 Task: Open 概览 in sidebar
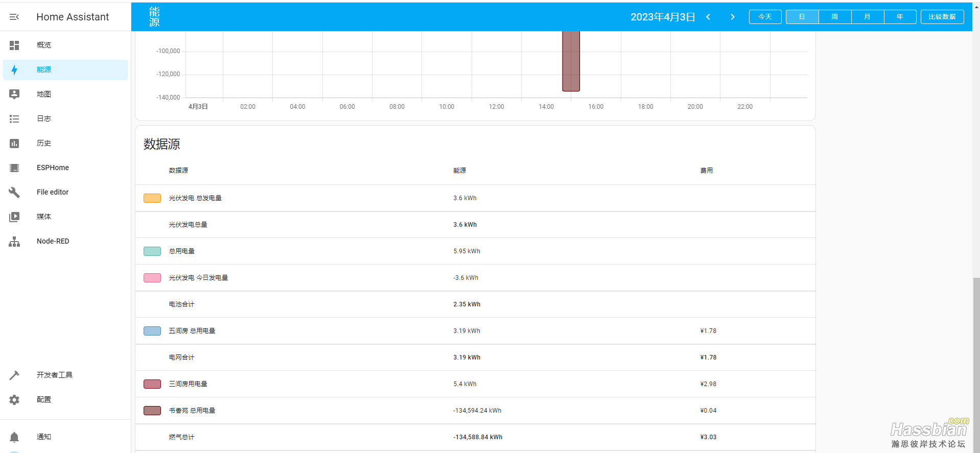pyautogui.click(x=65, y=45)
